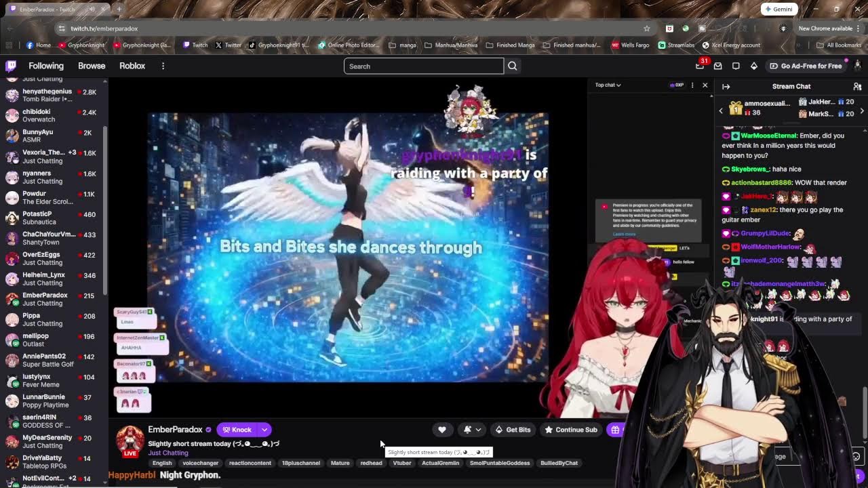
Task: Open chibidoki channel in sidebar
Action: [53, 115]
